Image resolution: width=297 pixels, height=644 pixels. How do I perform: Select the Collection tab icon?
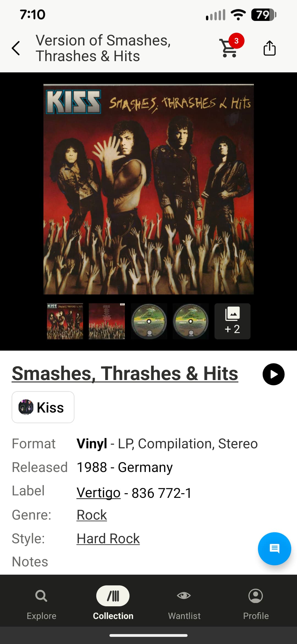click(113, 596)
